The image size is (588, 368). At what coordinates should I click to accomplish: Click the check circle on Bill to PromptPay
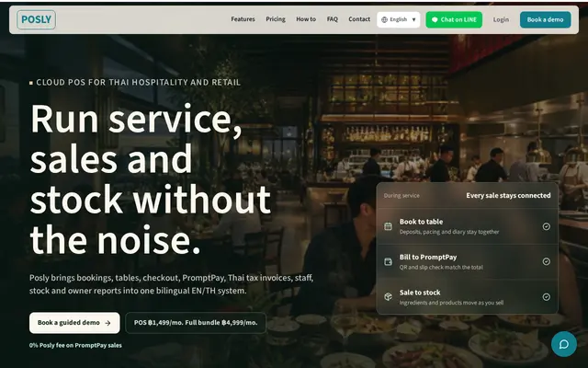[x=547, y=261]
